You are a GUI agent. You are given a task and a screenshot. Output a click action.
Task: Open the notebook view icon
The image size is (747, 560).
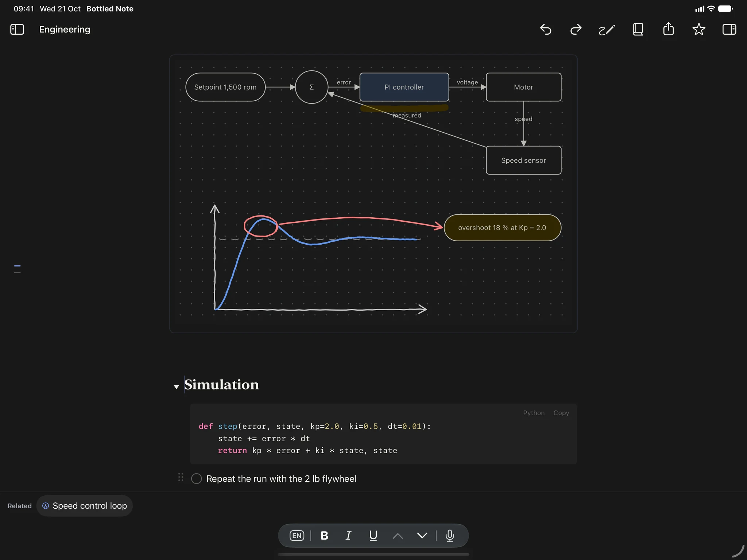638,30
